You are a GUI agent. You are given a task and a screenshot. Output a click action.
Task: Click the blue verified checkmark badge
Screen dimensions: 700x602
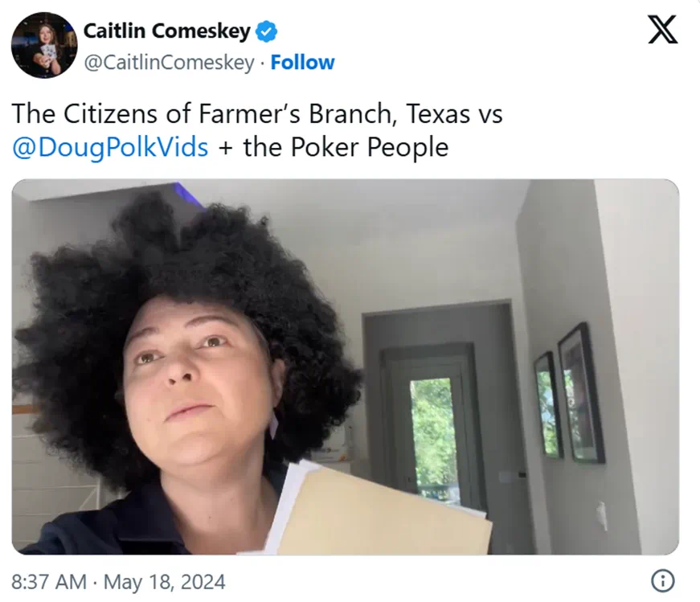click(267, 31)
